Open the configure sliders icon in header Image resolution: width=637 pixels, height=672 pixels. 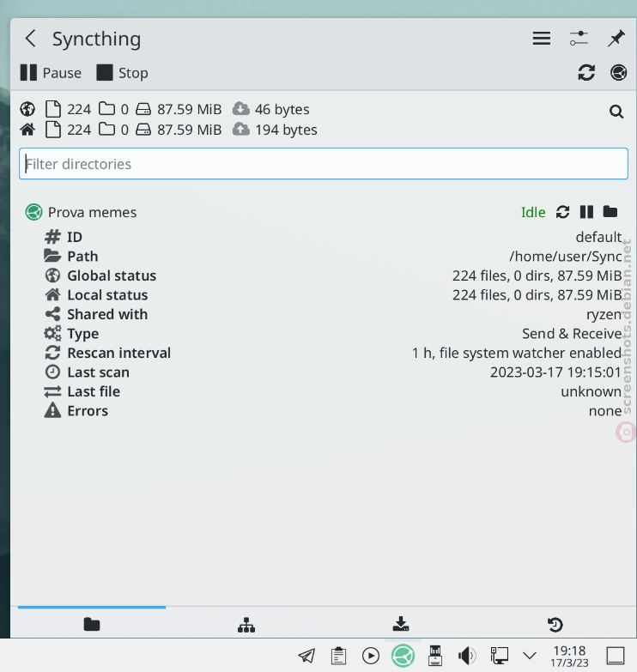tap(579, 39)
